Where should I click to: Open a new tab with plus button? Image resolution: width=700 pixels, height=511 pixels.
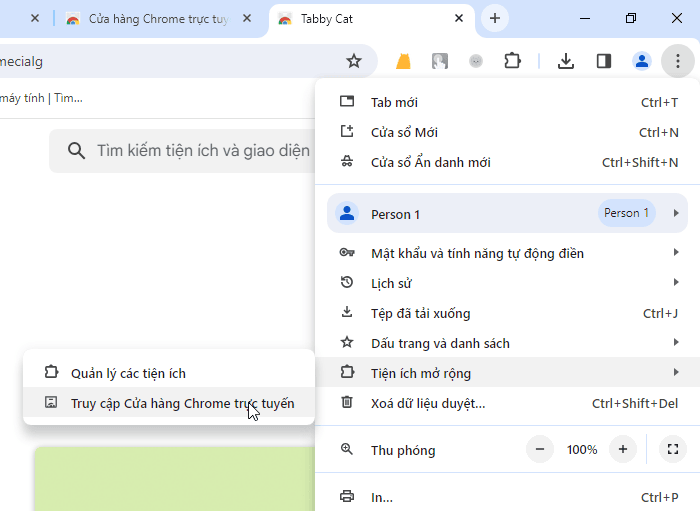495,18
